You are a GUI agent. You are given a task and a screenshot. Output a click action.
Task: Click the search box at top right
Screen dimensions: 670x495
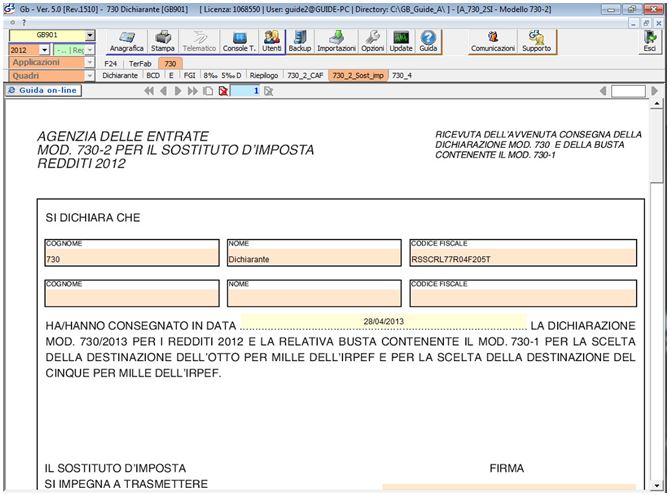pyautogui.click(x=628, y=91)
